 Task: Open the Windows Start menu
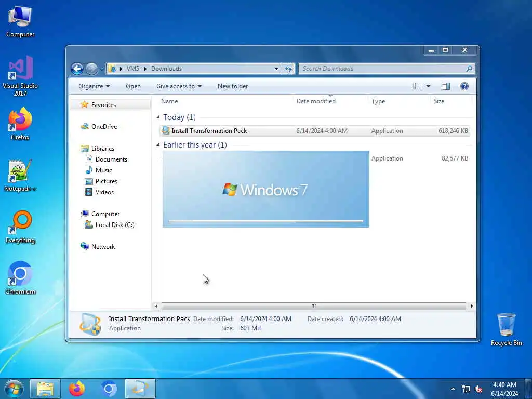point(14,389)
